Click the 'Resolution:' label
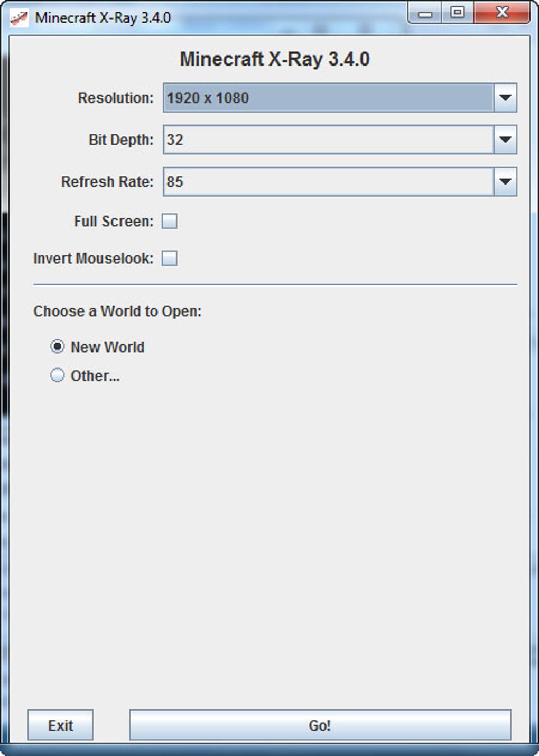Image resolution: width=539 pixels, height=756 pixels. click(x=116, y=98)
